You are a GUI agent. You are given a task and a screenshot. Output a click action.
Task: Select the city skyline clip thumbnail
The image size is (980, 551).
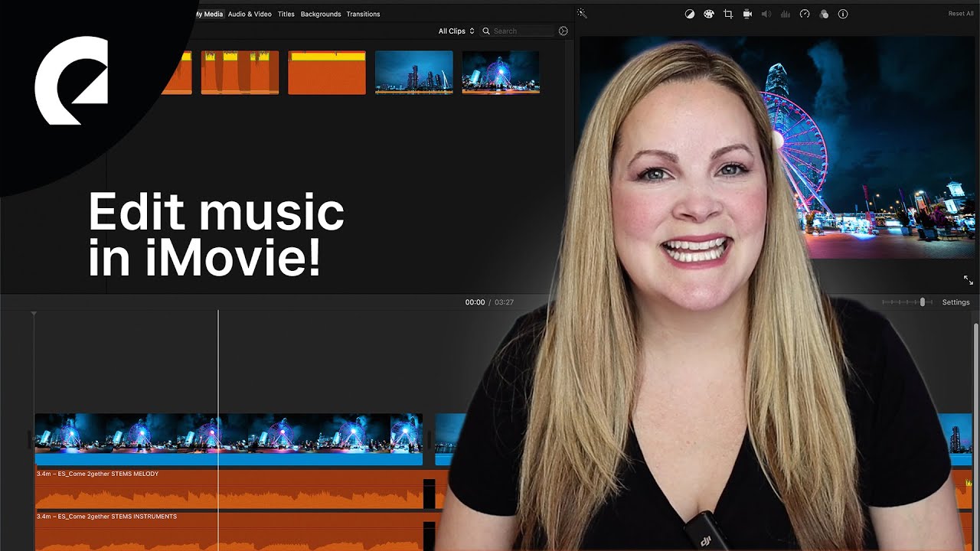point(413,73)
